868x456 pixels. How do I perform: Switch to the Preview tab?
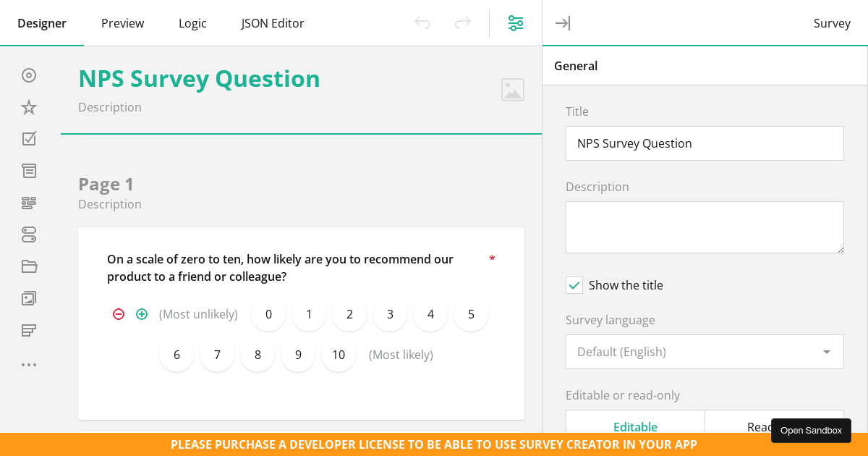[122, 23]
